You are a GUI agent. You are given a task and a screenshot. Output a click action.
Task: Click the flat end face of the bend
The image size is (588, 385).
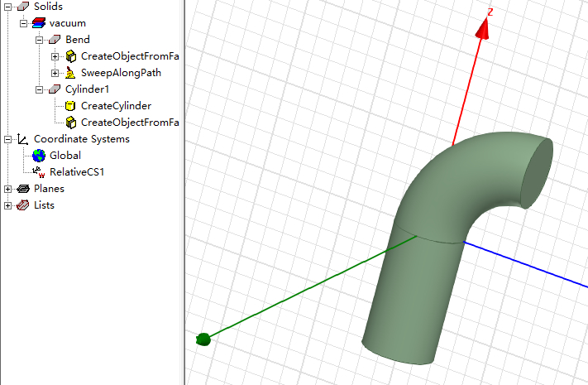coord(537,174)
